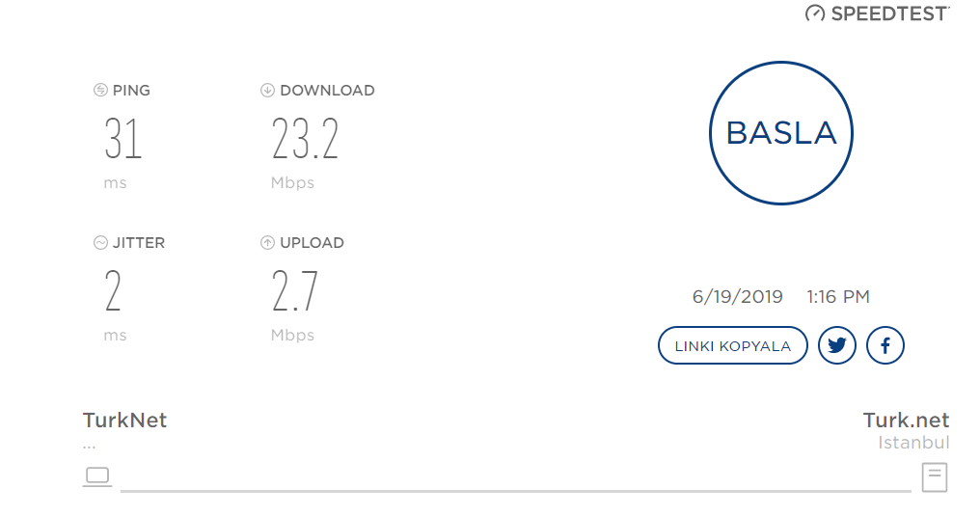Click the 2.7 upload speed value

(295, 291)
